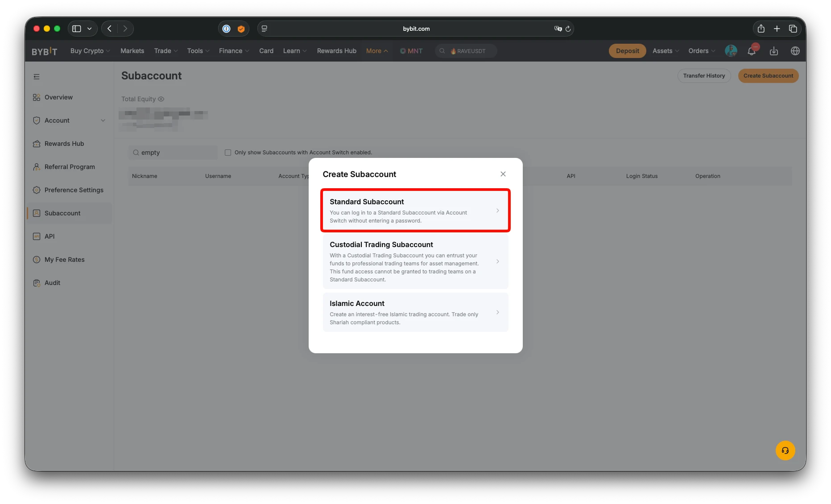
Task: Open the language globe icon
Action: point(795,51)
